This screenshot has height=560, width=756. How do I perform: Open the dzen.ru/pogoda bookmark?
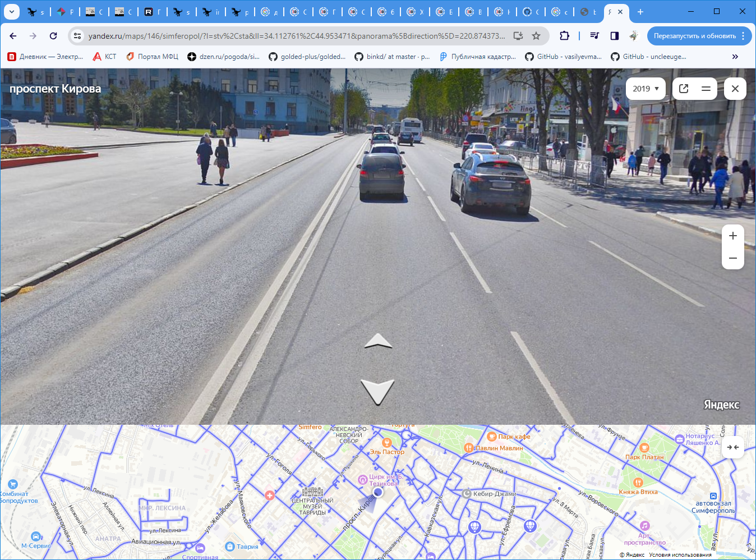(x=224, y=57)
